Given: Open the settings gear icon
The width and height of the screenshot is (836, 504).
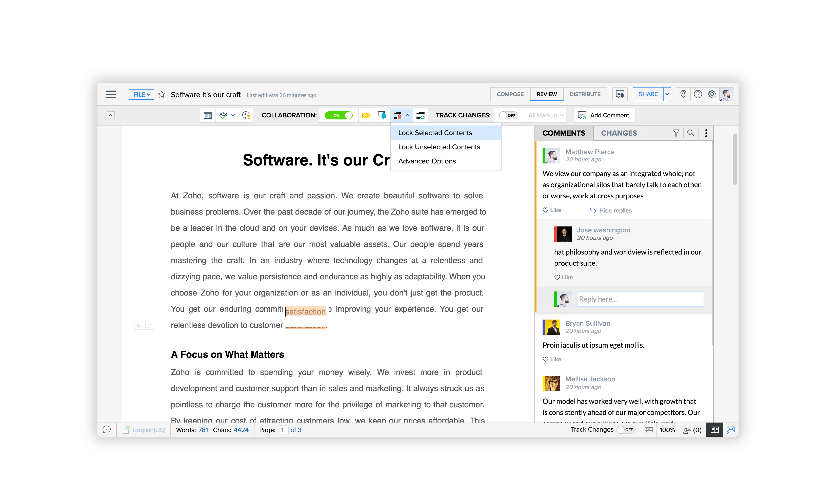Looking at the screenshot, I should coord(712,94).
